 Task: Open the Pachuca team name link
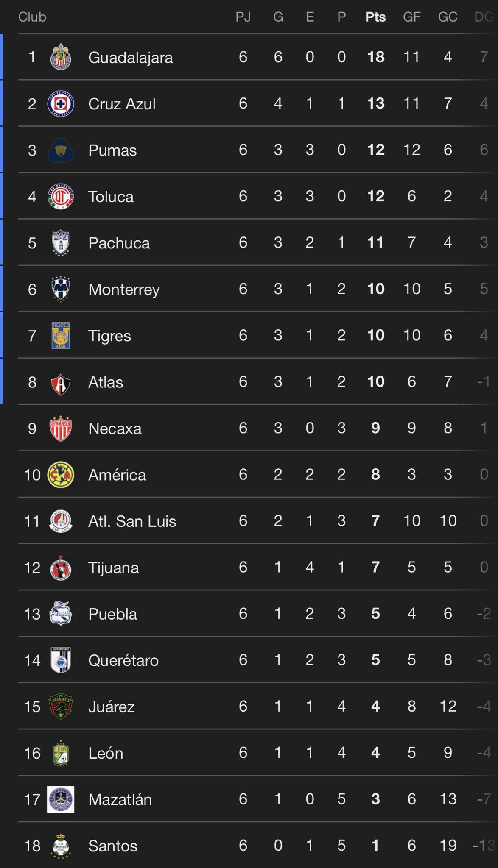pos(119,243)
